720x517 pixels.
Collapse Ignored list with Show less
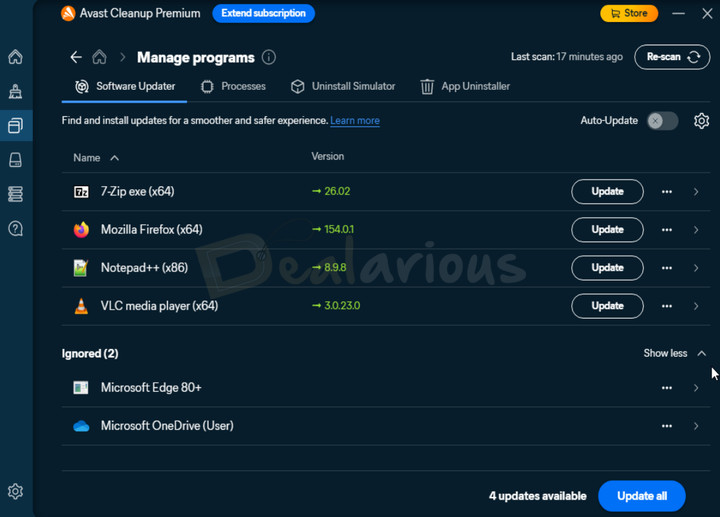tap(675, 353)
